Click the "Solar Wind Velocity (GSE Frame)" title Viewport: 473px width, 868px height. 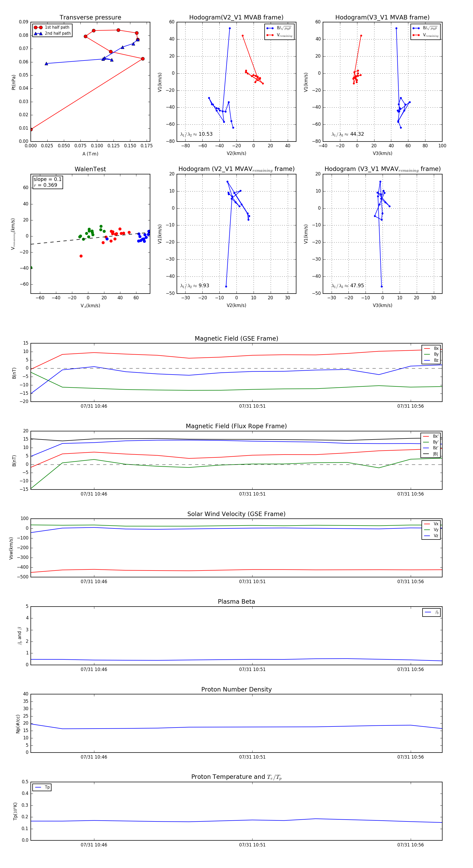tap(236, 514)
